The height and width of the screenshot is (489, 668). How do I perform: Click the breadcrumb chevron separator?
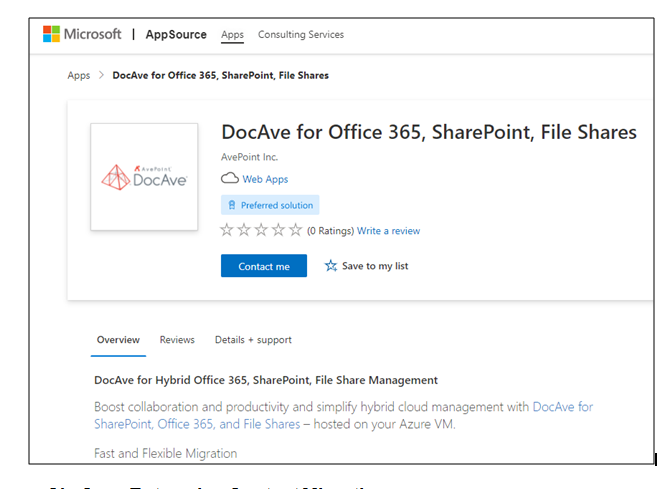(101, 75)
